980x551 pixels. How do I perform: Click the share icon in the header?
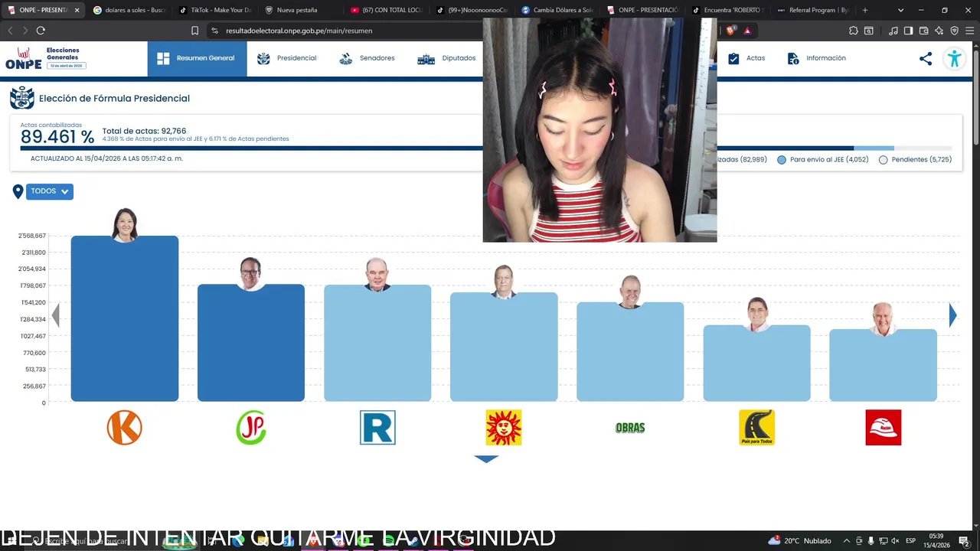926,58
